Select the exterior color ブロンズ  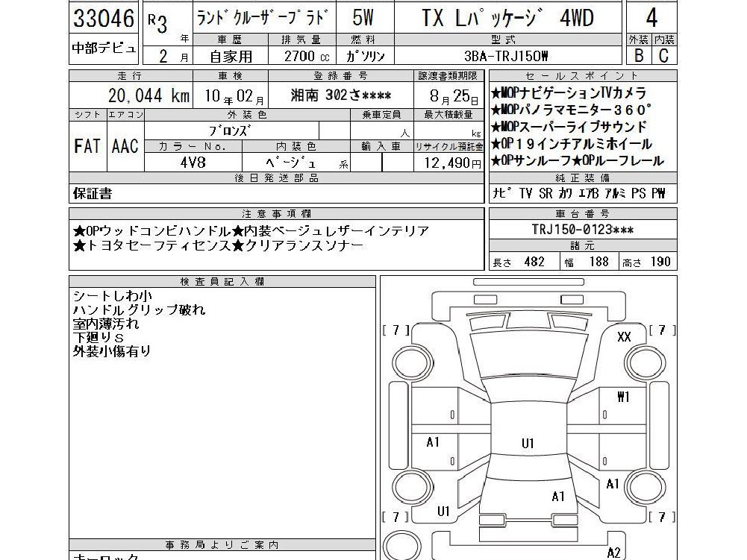(230, 130)
